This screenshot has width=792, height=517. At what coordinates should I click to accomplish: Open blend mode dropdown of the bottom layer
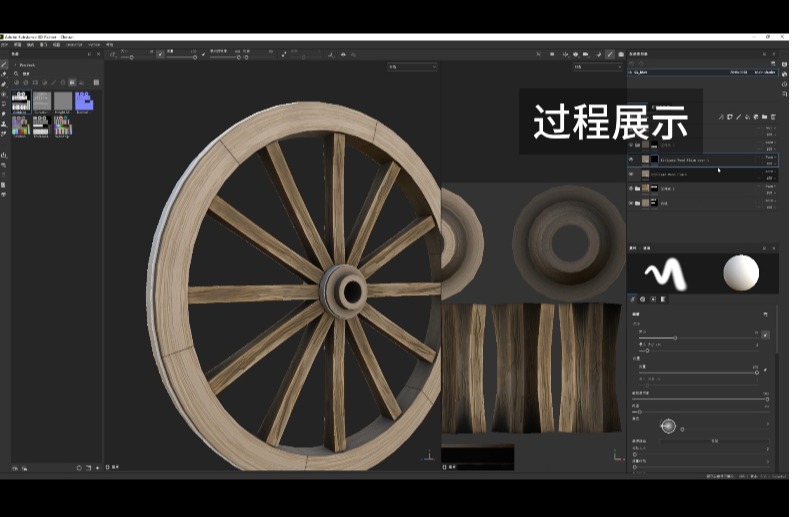pos(769,200)
